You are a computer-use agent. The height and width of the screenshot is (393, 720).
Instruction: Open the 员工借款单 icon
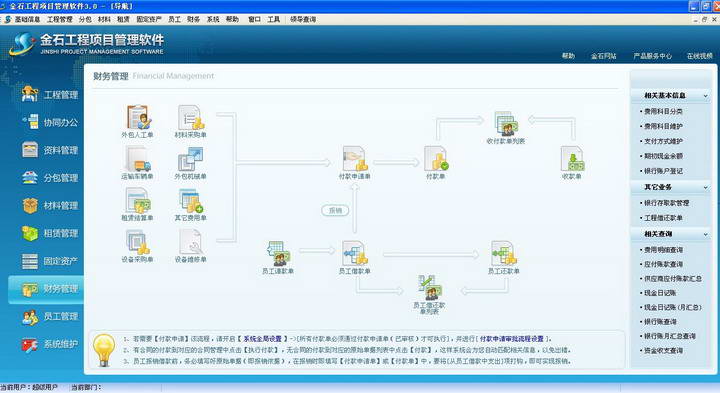(x=354, y=254)
